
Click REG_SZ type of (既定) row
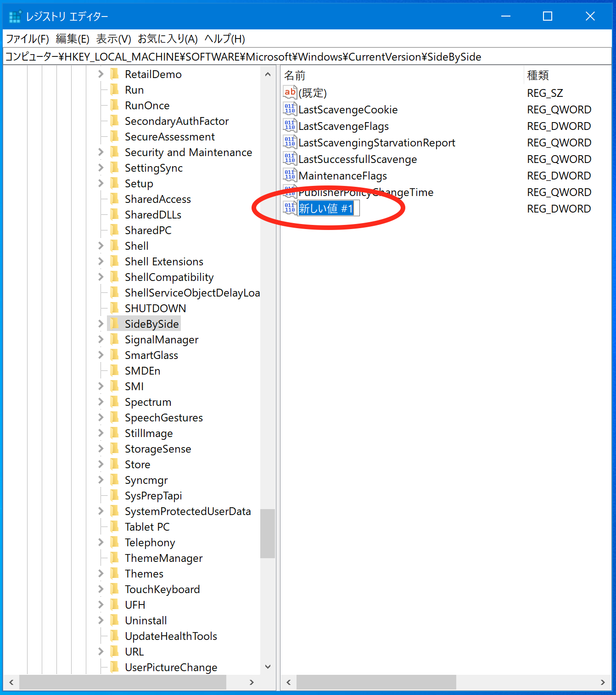(x=545, y=93)
